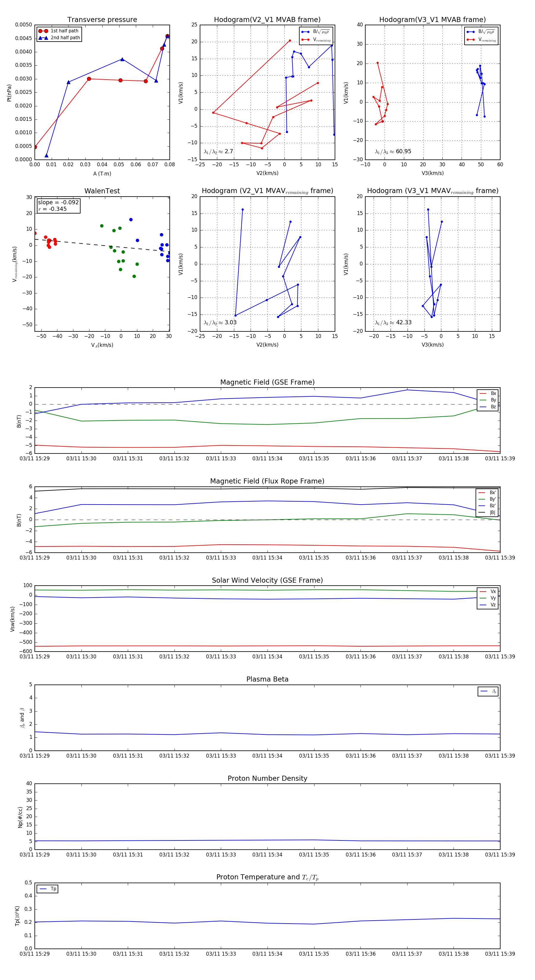Select the |B| legend entry in Flux Rope plot
This screenshot has width=535, height=980.
pos(487,513)
